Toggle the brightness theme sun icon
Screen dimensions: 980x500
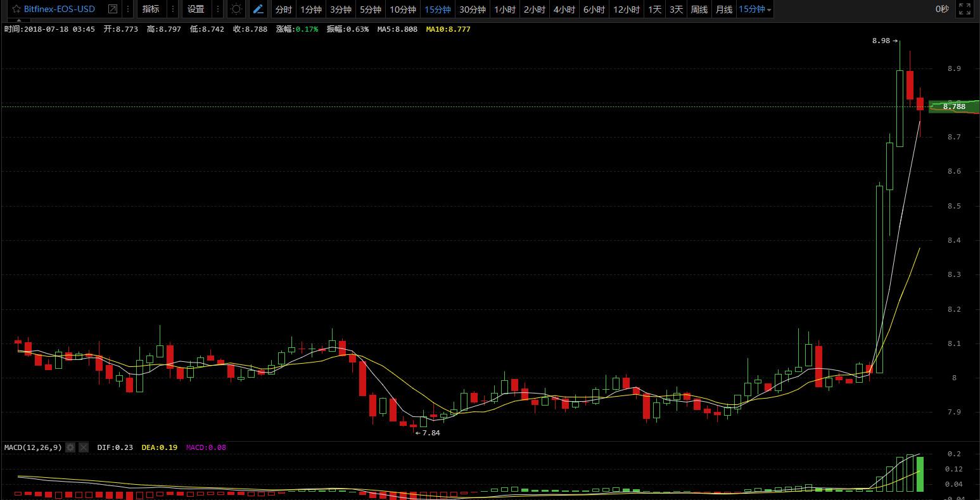click(236, 10)
